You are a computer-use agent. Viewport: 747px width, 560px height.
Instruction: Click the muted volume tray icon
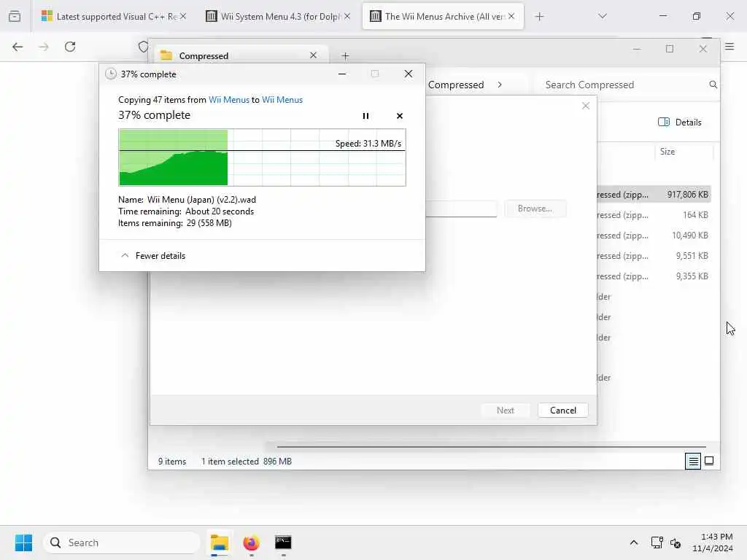[675, 542]
